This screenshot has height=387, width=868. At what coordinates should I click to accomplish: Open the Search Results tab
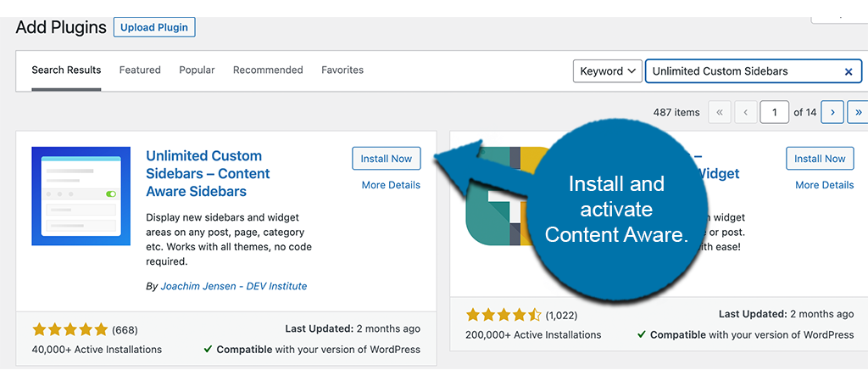point(66,70)
